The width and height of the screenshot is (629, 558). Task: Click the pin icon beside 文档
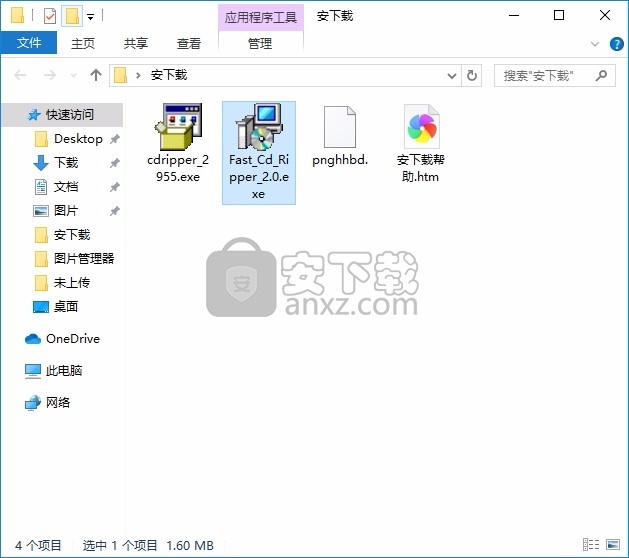[x=115, y=187]
